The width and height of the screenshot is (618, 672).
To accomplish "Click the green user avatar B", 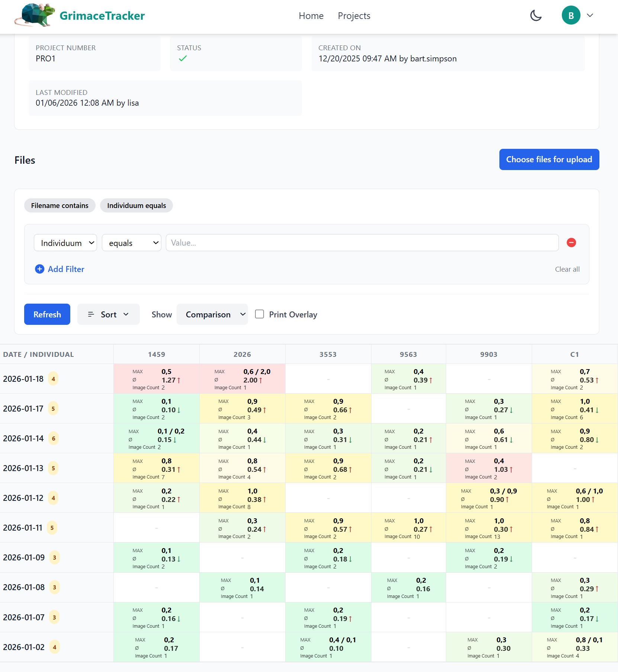I will coord(571,16).
